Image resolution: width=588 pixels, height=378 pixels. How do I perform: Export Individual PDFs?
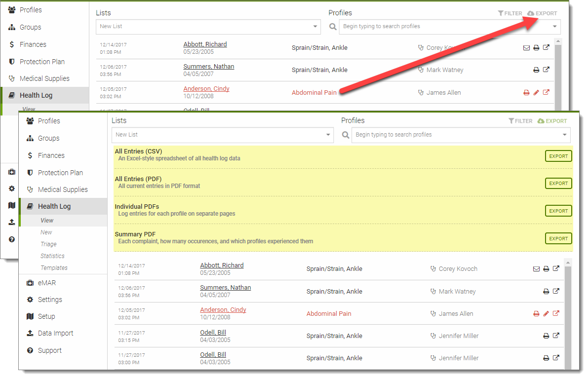tap(558, 211)
